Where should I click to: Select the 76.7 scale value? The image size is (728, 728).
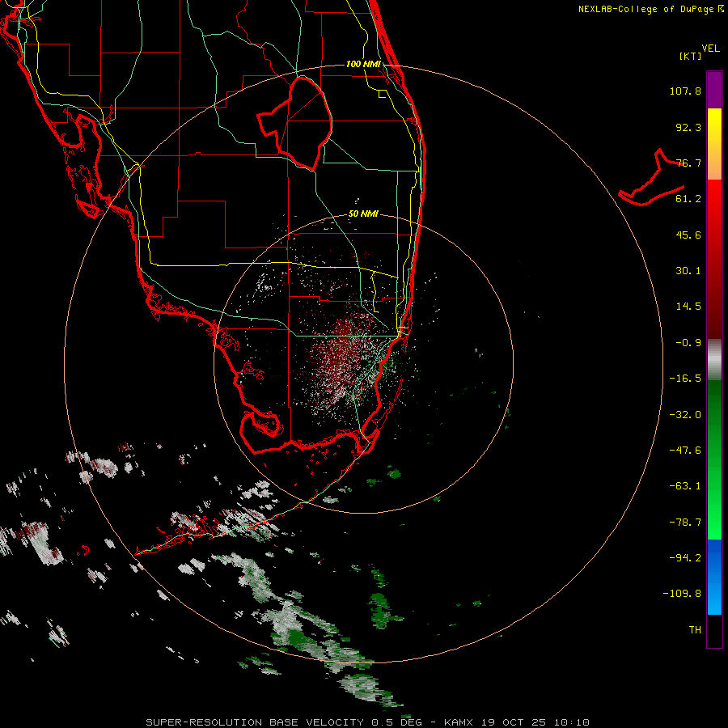pyautogui.click(x=688, y=163)
